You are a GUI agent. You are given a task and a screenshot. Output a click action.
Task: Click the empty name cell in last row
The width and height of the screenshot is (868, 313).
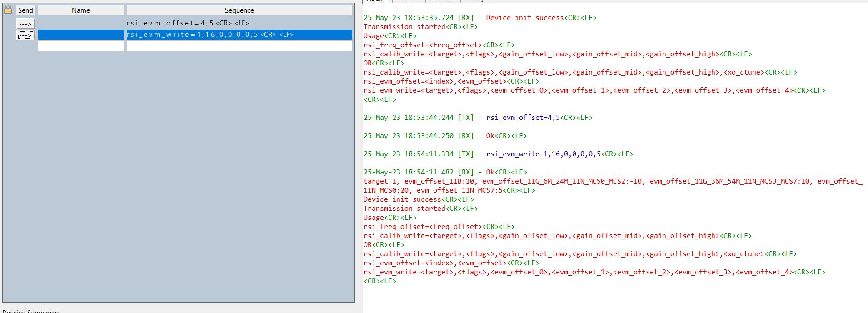pyautogui.click(x=81, y=46)
